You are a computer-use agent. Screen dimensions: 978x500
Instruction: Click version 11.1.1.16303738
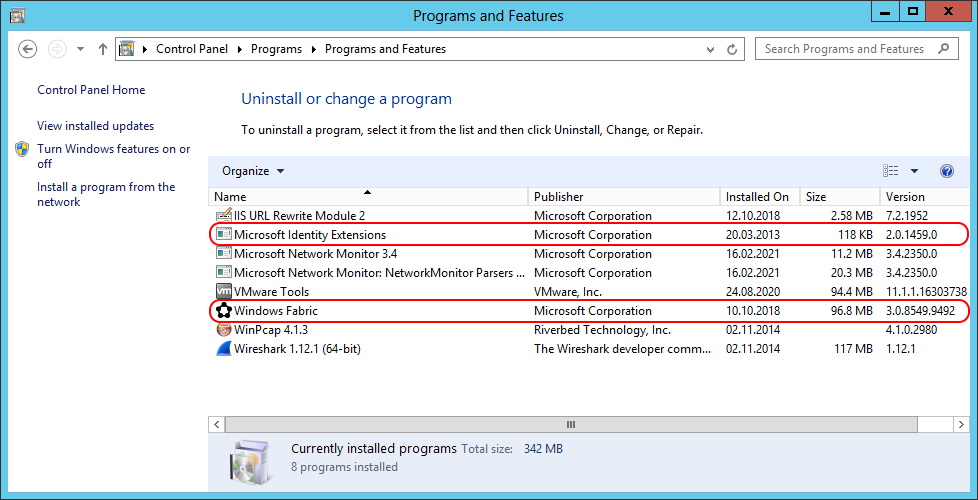click(926, 291)
